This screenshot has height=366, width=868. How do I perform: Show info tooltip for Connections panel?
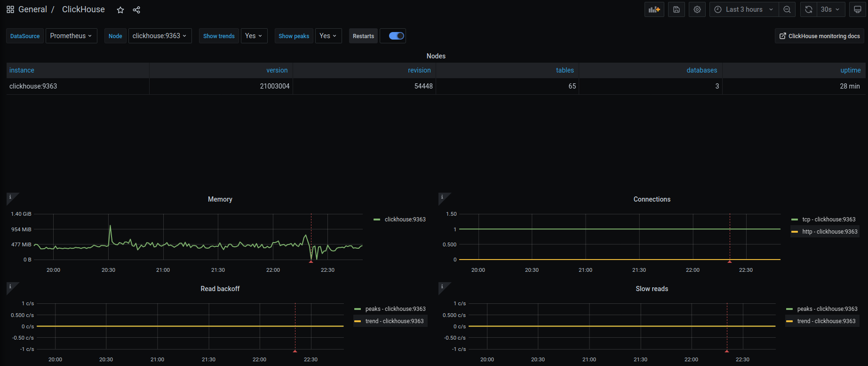[442, 197]
